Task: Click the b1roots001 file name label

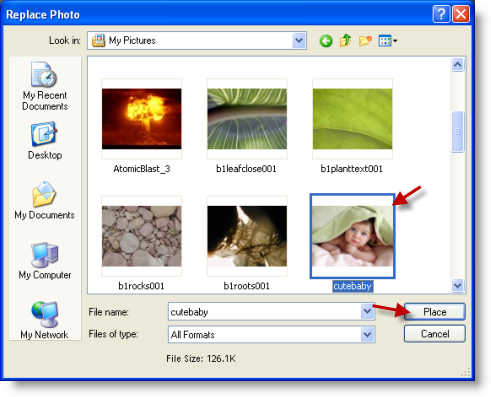Action: (246, 286)
